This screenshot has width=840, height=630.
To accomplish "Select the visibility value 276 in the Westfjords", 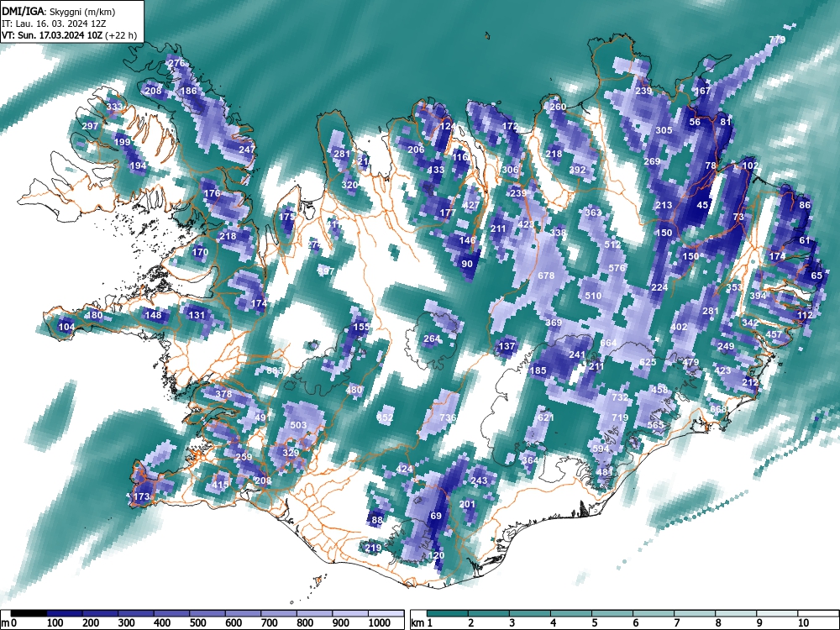I will click(176, 63).
